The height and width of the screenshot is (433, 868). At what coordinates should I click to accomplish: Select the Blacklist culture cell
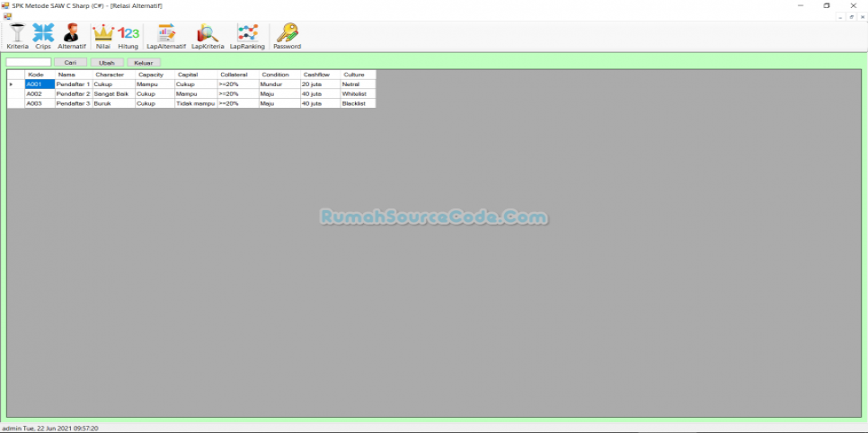(357, 103)
